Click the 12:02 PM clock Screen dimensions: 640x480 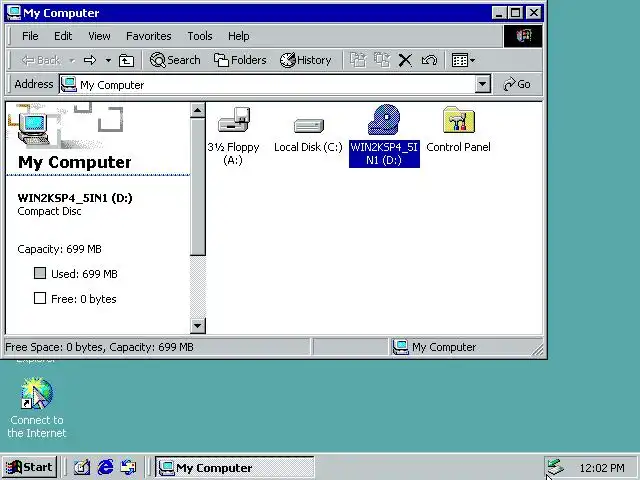[602, 468]
